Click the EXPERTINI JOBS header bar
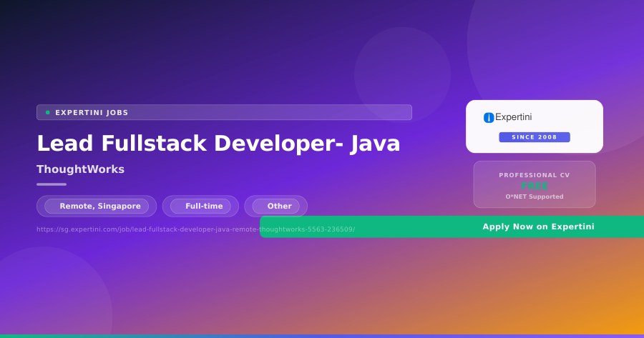This screenshot has height=338, width=644. pyautogui.click(x=224, y=112)
